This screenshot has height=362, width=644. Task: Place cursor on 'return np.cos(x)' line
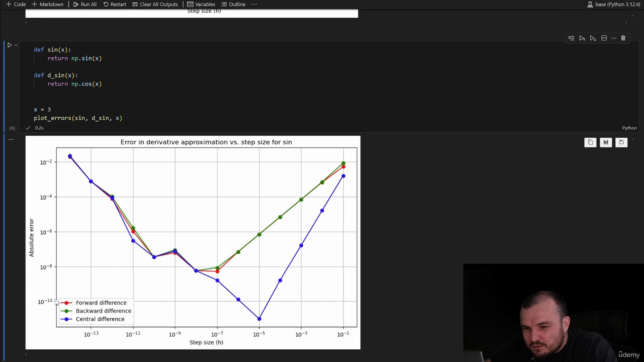pyautogui.click(x=74, y=84)
